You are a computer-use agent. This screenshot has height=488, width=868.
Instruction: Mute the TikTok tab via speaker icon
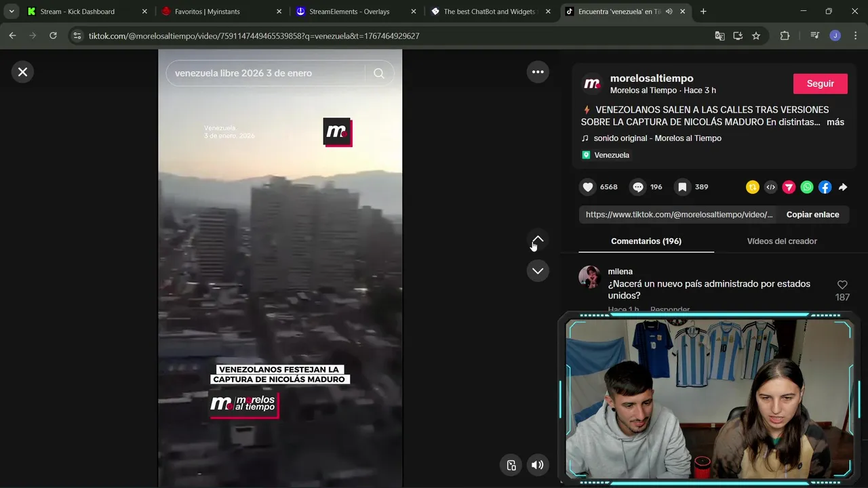(x=669, y=12)
